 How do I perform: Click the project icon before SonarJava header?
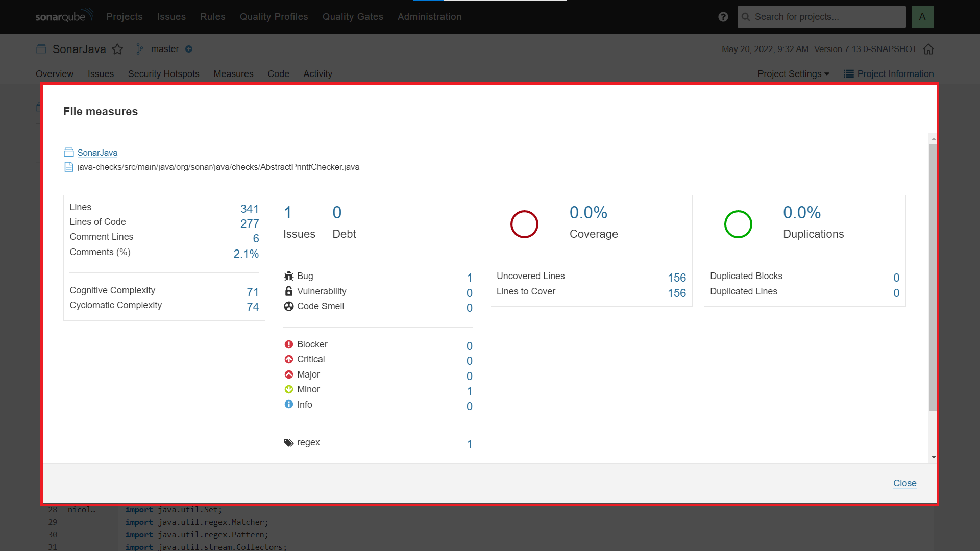41,49
